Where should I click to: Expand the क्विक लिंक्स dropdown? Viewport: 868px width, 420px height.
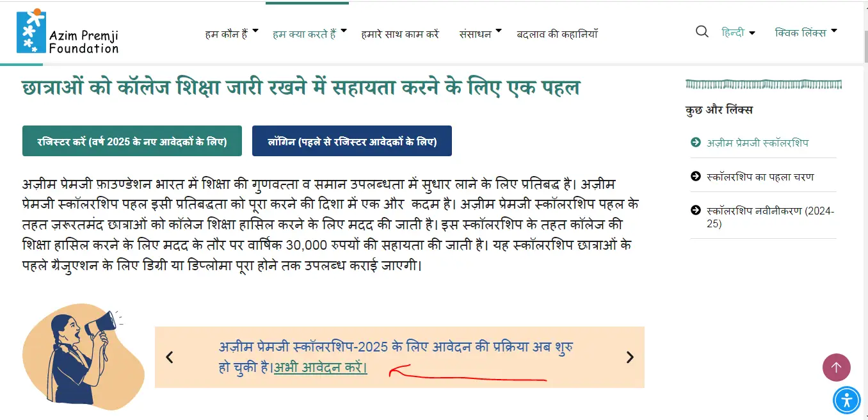(806, 33)
